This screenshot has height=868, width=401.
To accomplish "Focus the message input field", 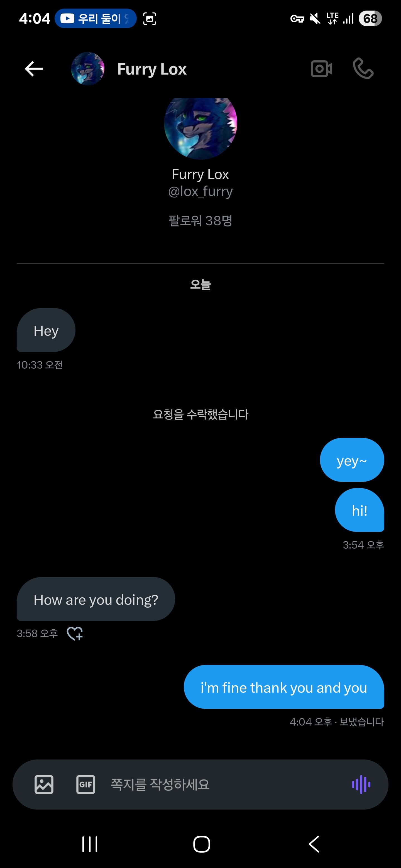I will tap(222, 785).
